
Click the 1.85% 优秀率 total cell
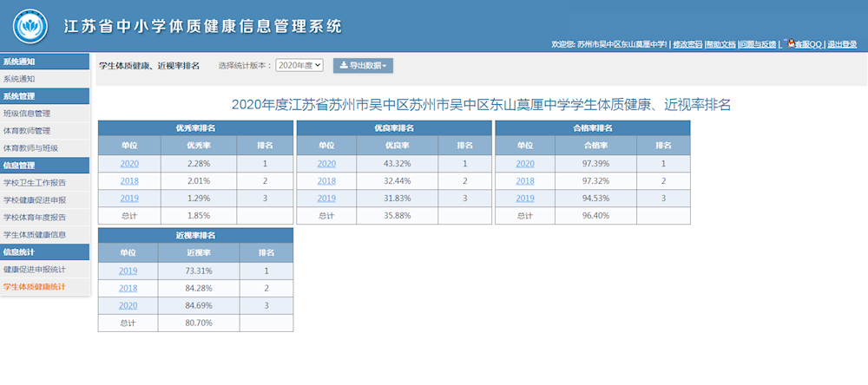point(199,215)
